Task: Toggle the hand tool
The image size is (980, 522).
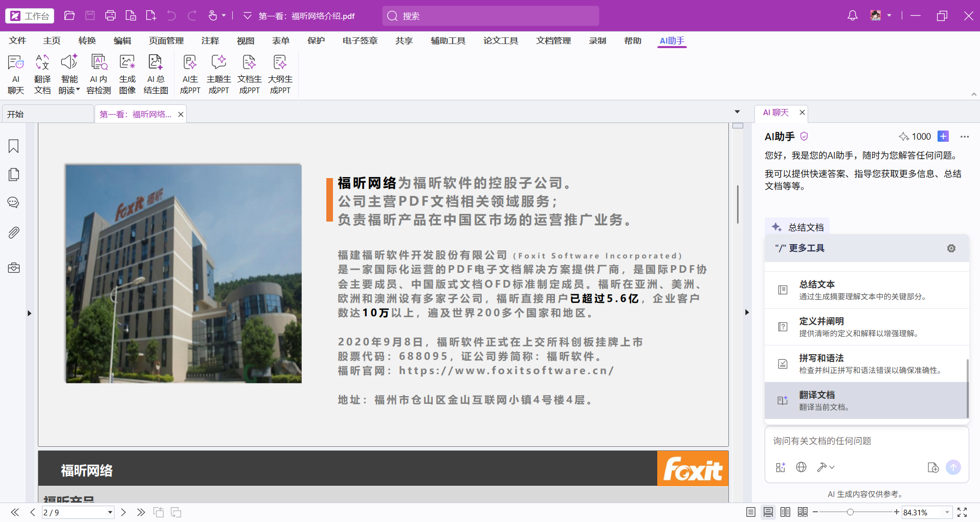Action: point(213,16)
